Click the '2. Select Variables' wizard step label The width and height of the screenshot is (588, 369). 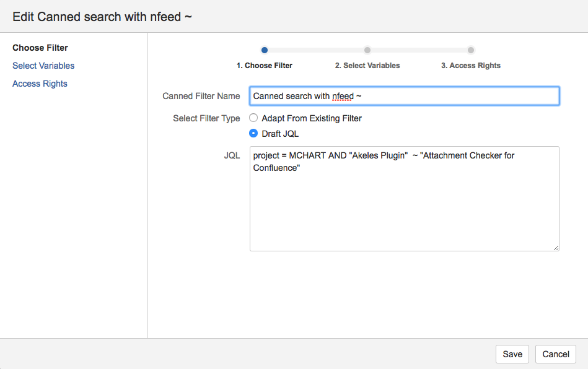(x=367, y=65)
